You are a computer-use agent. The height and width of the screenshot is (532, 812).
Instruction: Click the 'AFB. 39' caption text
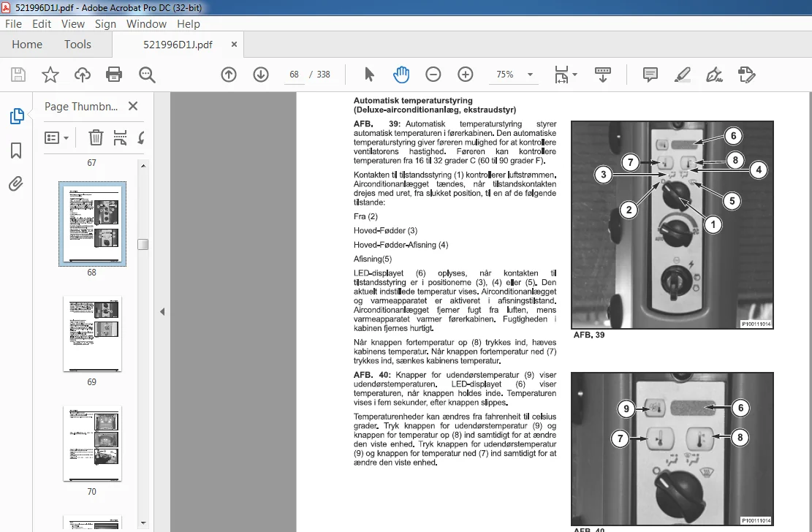point(589,335)
